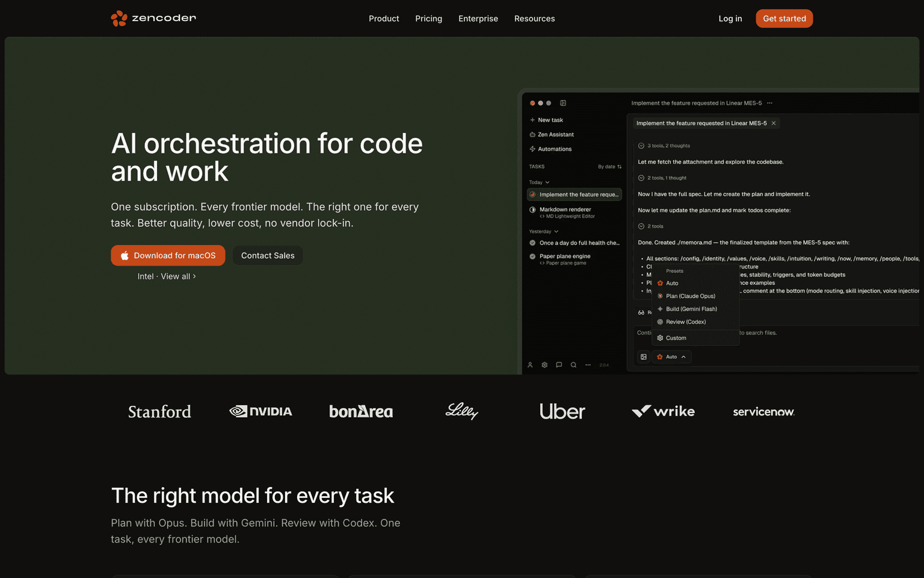Select Review (Codex) preset

pyautogui.click(x=695, y=322)
